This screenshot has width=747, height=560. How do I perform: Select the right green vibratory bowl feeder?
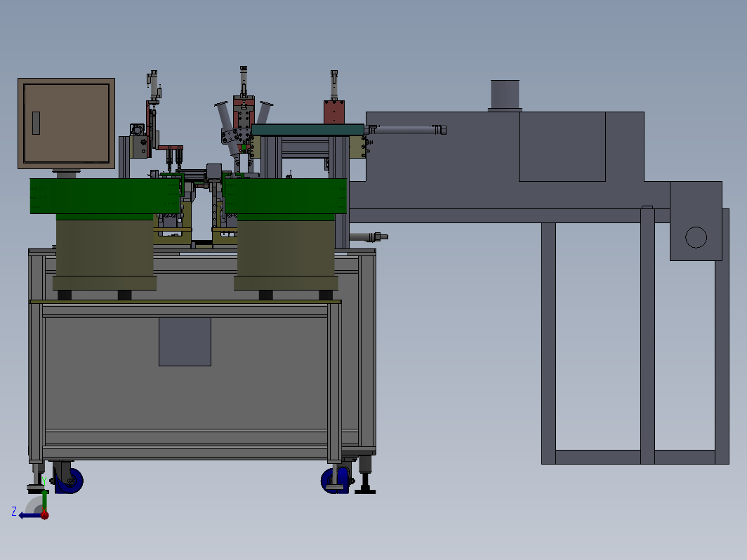click(x=285, y=196)
